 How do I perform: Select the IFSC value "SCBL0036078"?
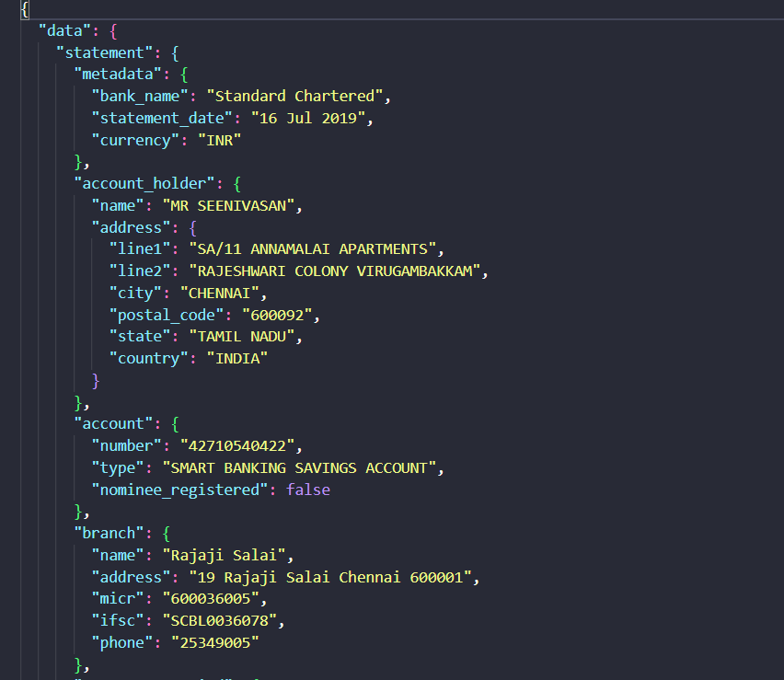[220, 620]
